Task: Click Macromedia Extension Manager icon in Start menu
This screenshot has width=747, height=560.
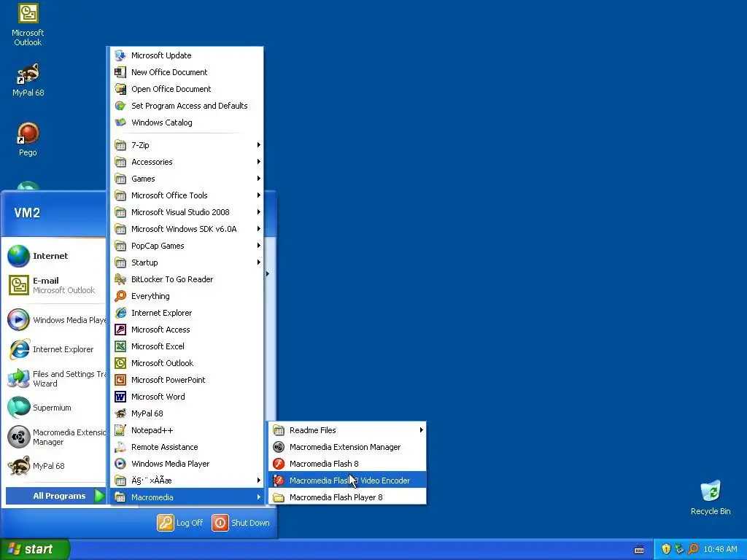Action: (18, 437)
